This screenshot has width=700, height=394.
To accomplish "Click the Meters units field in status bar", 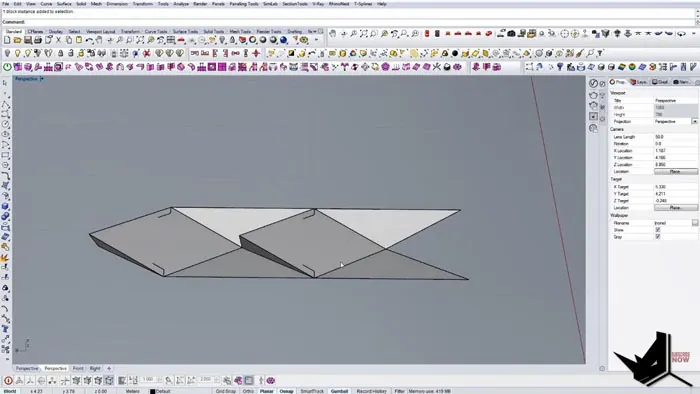I will tap(133, 391).
